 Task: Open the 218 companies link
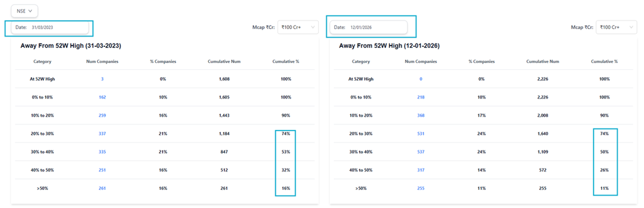click(x=421, y=97)
